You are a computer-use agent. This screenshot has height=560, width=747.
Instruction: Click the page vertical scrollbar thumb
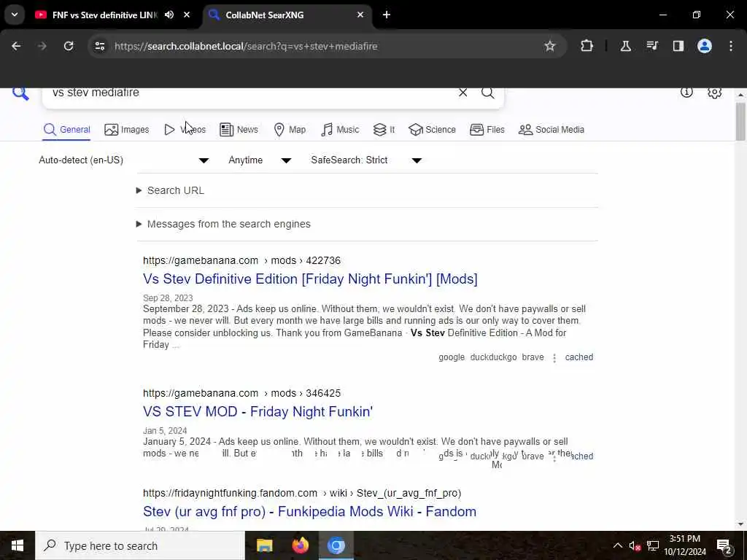point(740,122)
